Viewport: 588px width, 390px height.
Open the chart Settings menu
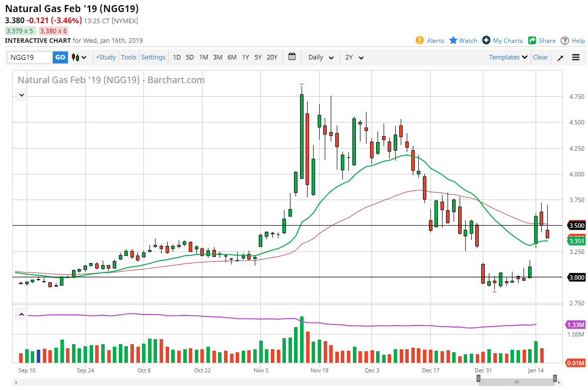tap(153, 57)
